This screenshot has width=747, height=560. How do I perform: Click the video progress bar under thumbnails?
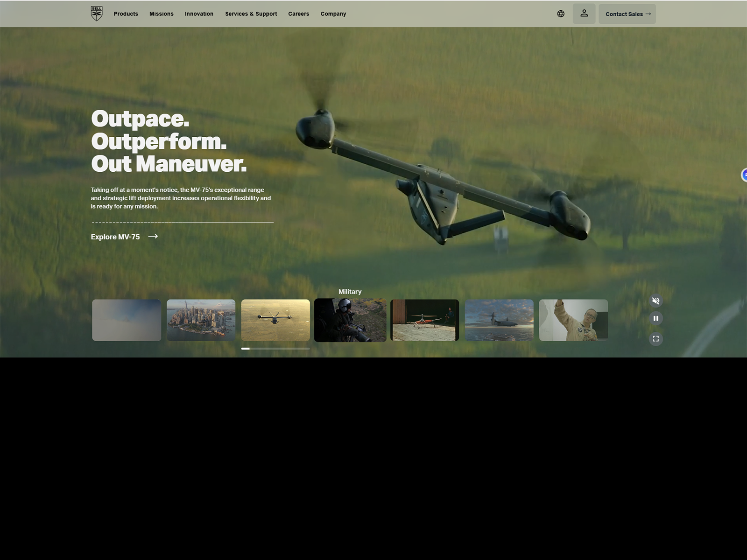pyautogui.click(x=275, y=349)
